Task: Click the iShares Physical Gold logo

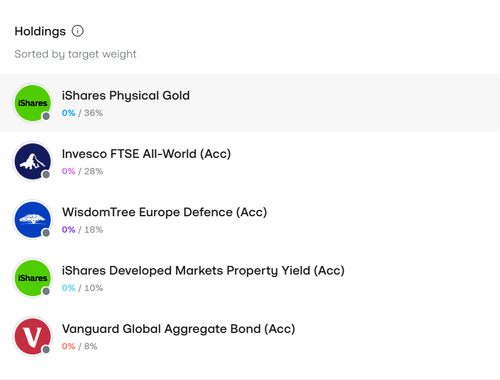Action: pyautogui.click(x=32, y=103)
